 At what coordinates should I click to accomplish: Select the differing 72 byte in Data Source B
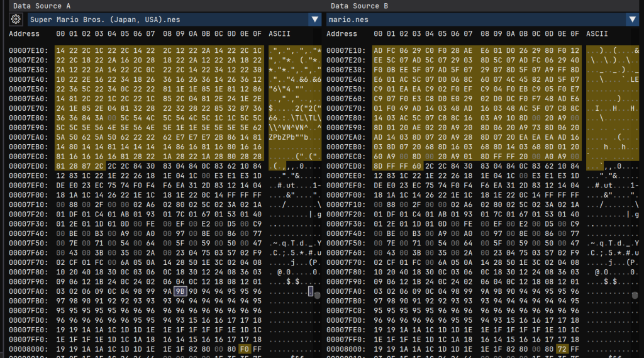(562, 347)
